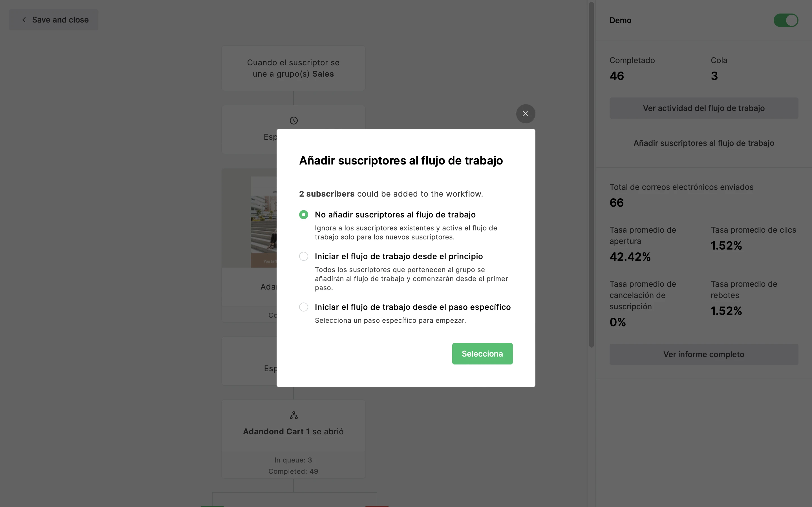Click the vertical scrollbar of workflow canvas
The height and width of the screenshot is (507, 812).
[591, 174]
